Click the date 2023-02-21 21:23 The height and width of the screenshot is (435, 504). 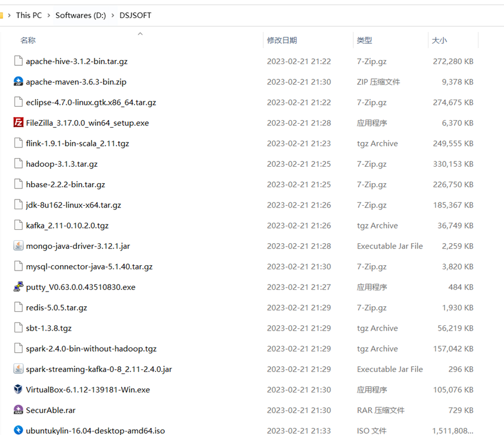point(299,143)
